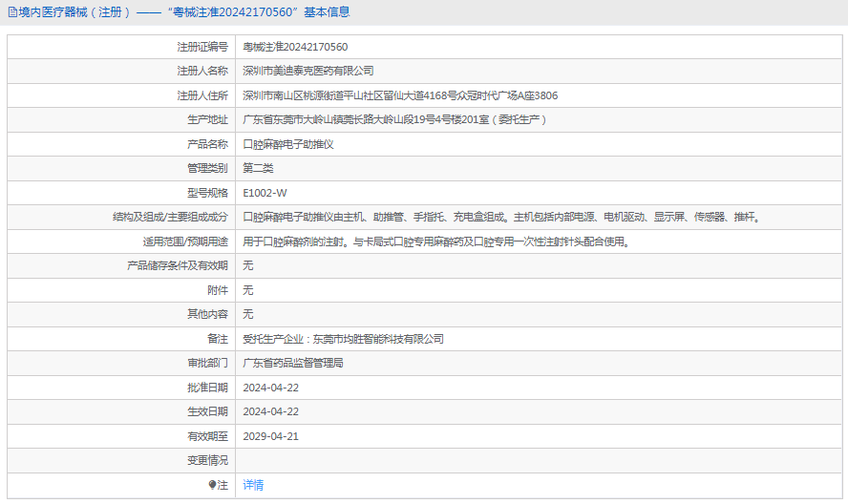The height and width of the screenshot is (504, 848).
Task: Click the document icon before 境内医疗器械
Action: pyautogui.click(x=12, y=11)
